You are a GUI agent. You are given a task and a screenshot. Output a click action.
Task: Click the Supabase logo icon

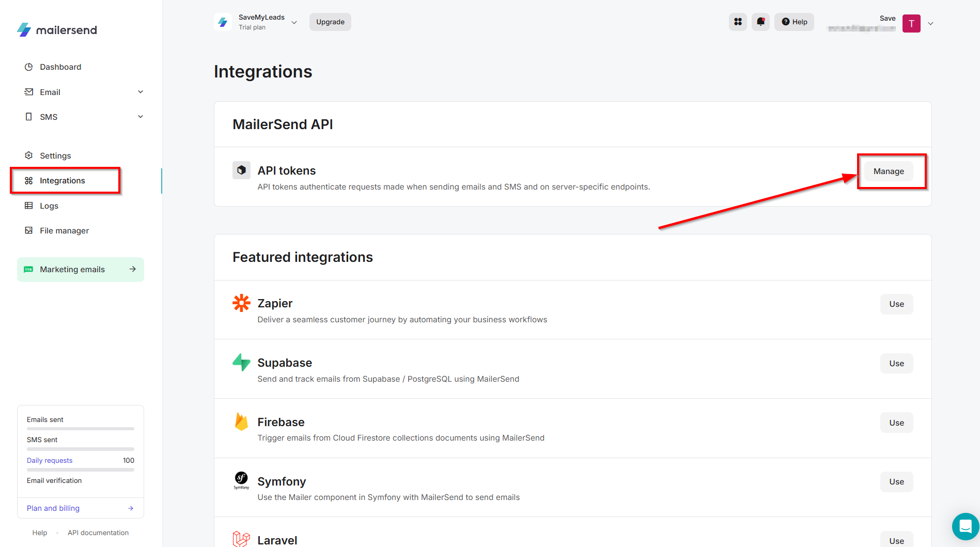241,363
